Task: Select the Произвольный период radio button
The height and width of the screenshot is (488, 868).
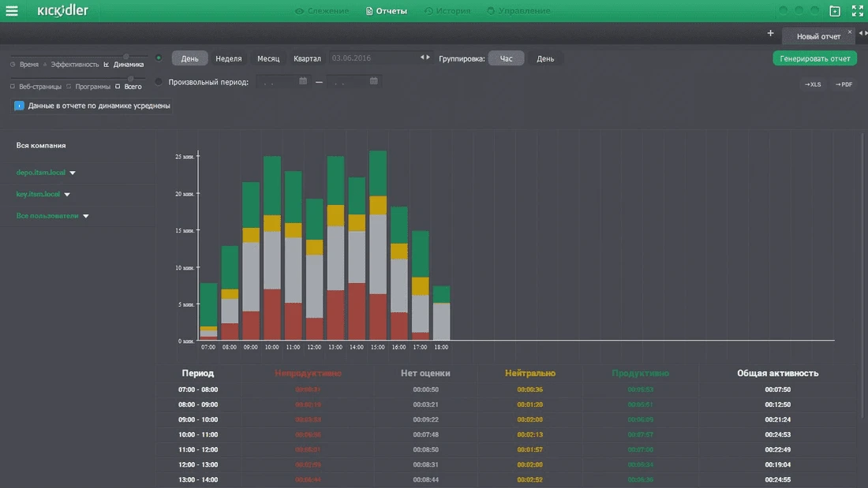Action: pyautogui.click(x=159, y=82)
